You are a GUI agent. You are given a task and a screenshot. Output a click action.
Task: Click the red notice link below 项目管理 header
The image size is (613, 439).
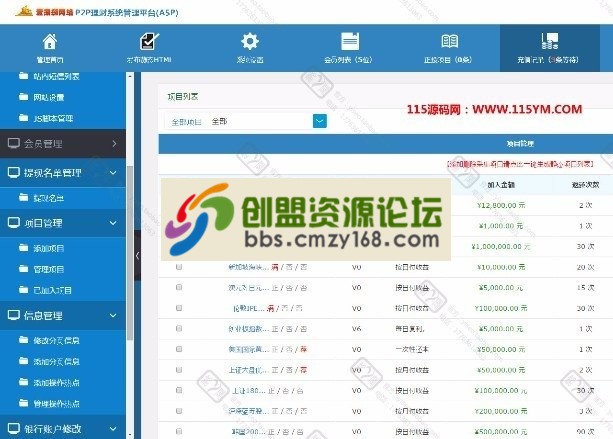click(x=520, y=164)
